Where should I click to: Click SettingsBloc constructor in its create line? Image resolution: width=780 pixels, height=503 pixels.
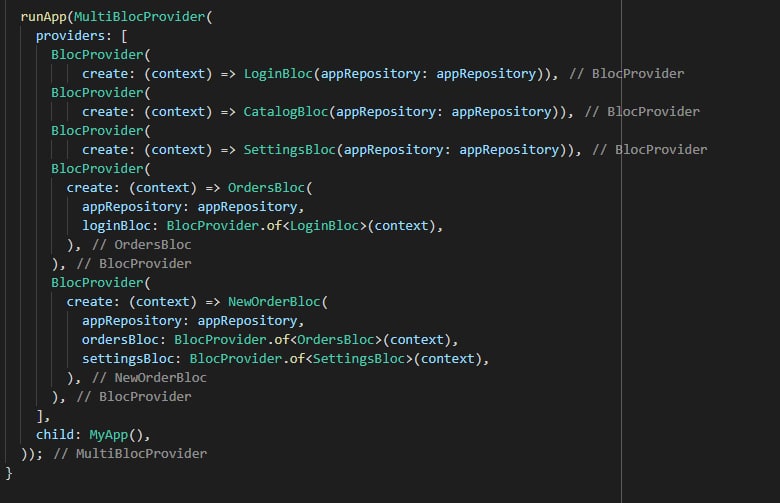click(x=290, y=150)
